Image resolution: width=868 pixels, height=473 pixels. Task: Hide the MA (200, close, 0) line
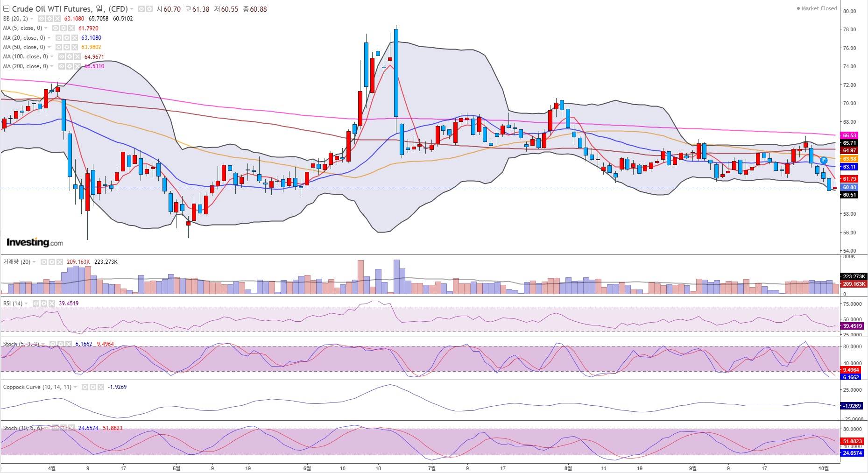point(62,66)
